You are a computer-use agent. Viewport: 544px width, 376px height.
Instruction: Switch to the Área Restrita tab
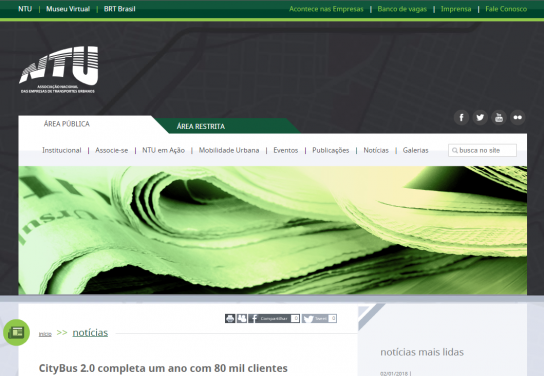(x=201, y=126)
